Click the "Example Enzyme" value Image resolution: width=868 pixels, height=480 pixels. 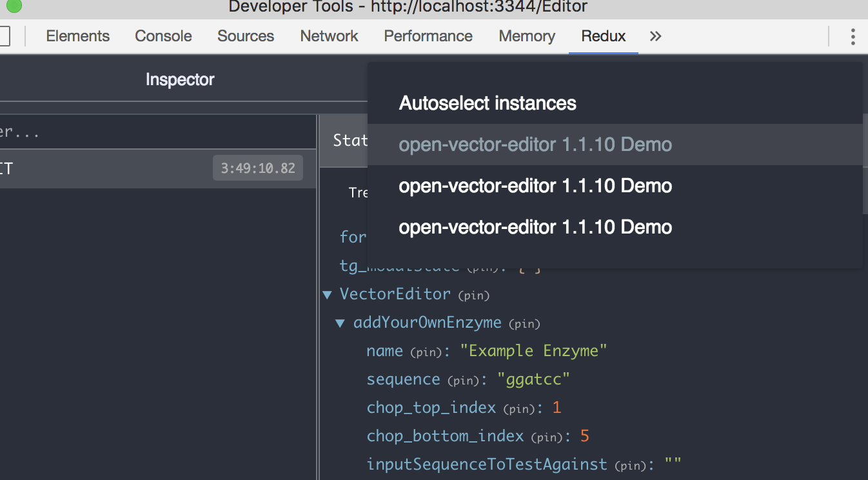(534, 351)
